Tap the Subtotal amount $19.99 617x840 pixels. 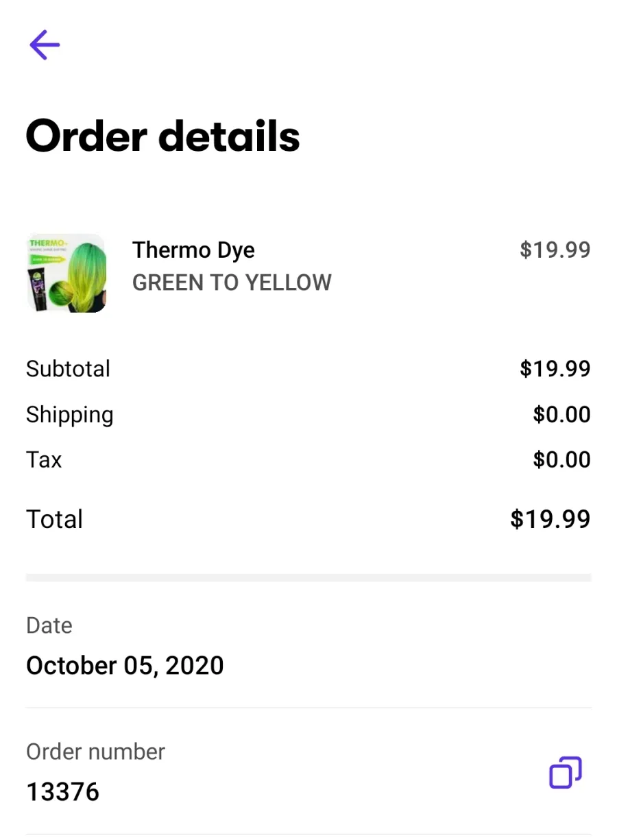point(555,369)
